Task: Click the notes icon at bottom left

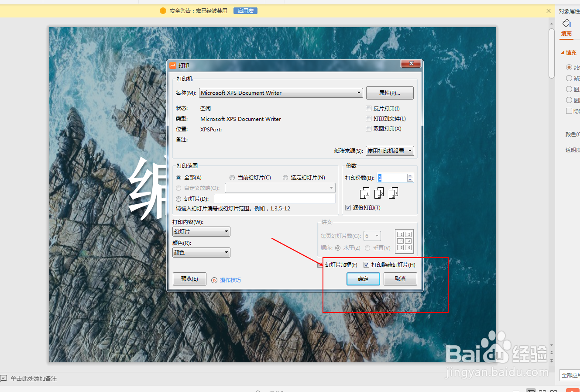Action: coord(4,378)
